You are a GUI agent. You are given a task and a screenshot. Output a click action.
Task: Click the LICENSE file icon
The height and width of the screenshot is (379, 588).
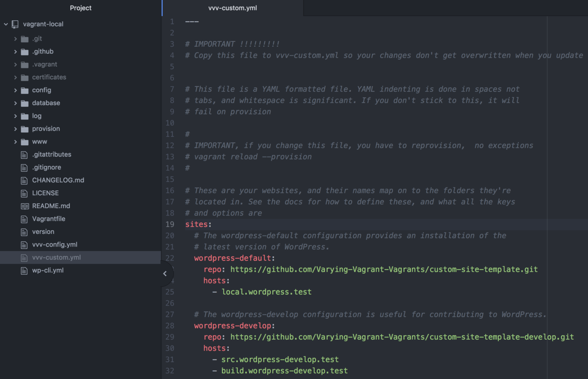pos(24,193)
